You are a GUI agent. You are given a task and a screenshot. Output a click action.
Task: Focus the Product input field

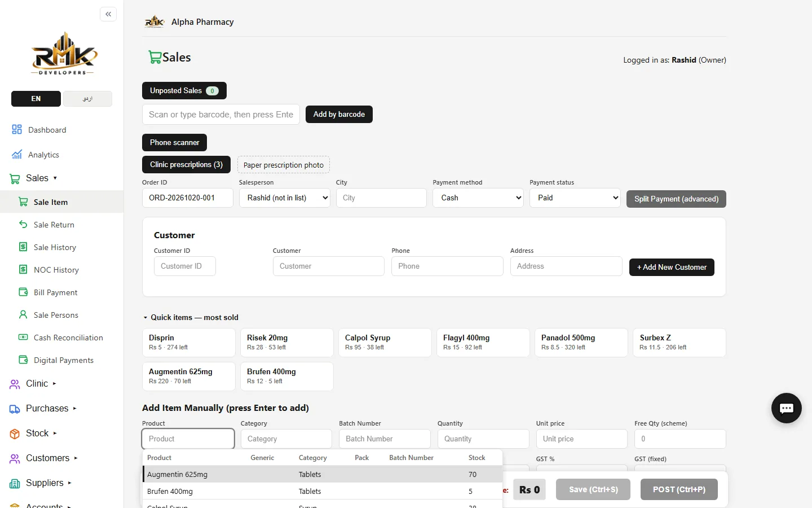(188, 439)
